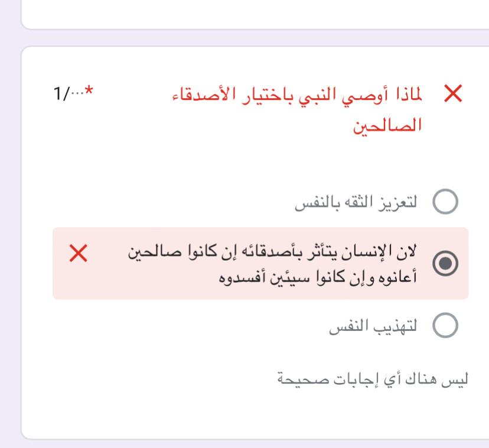
Task: Click the word الصالحين in the question
Action: pos(387,125)
